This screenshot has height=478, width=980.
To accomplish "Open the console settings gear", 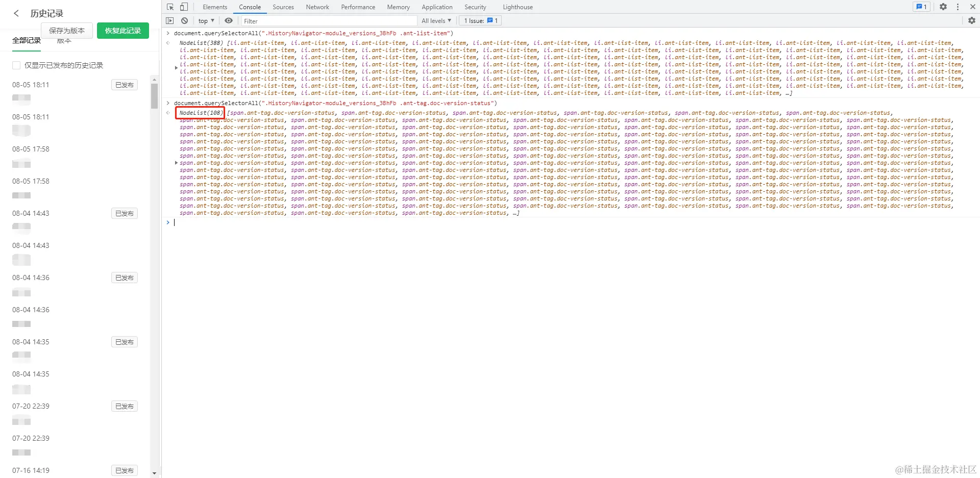I will click(972, 21).
